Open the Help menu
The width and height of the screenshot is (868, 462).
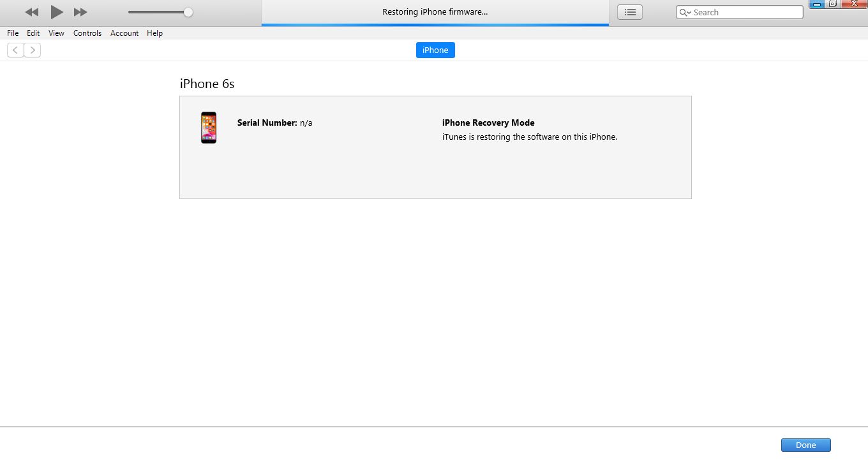pyautogui.click(x=154, y=33)
